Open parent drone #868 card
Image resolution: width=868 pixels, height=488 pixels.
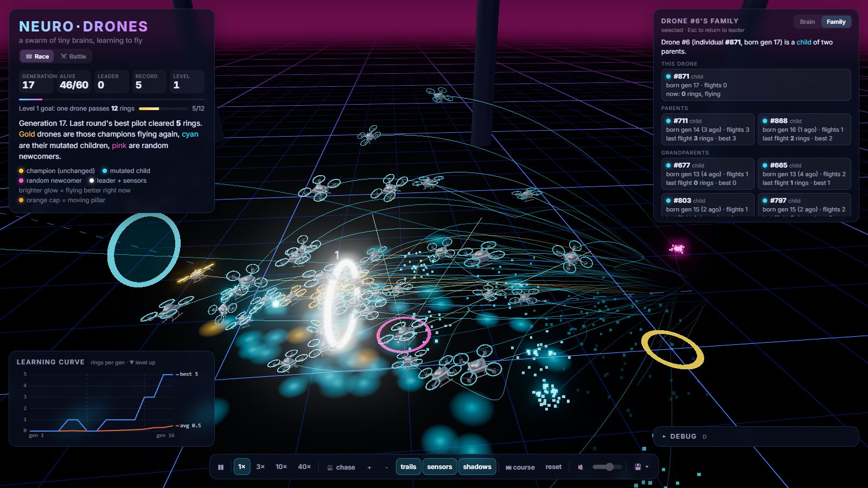[804, 130]
